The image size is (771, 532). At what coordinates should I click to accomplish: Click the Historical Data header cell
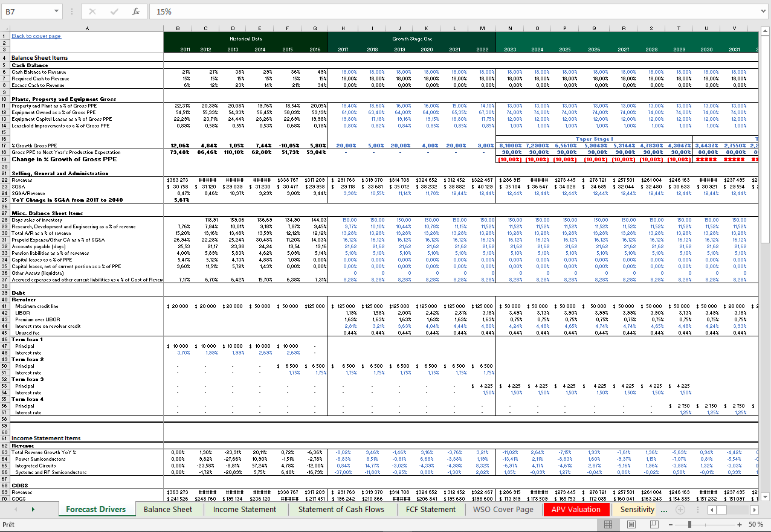pos(245,38)
